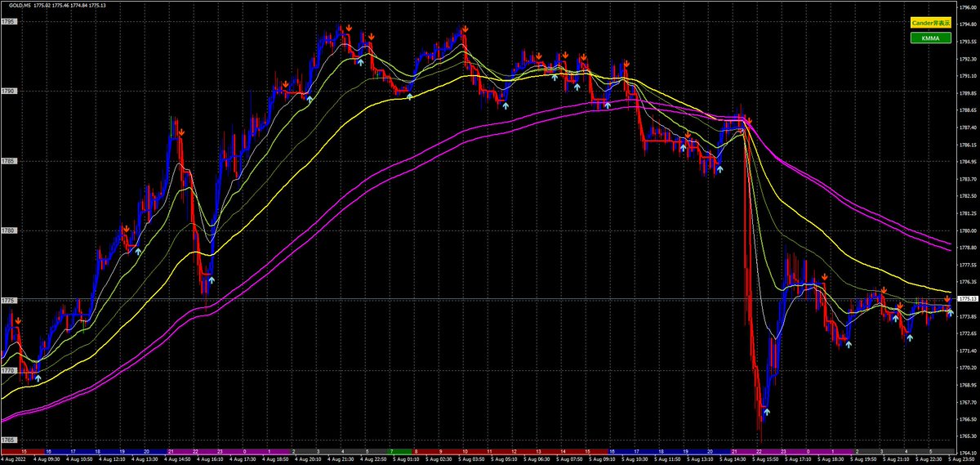The width and height of the screenshot is (980, 465).
Task: Click the 1765 round-number level label
Action: [8, 440]
